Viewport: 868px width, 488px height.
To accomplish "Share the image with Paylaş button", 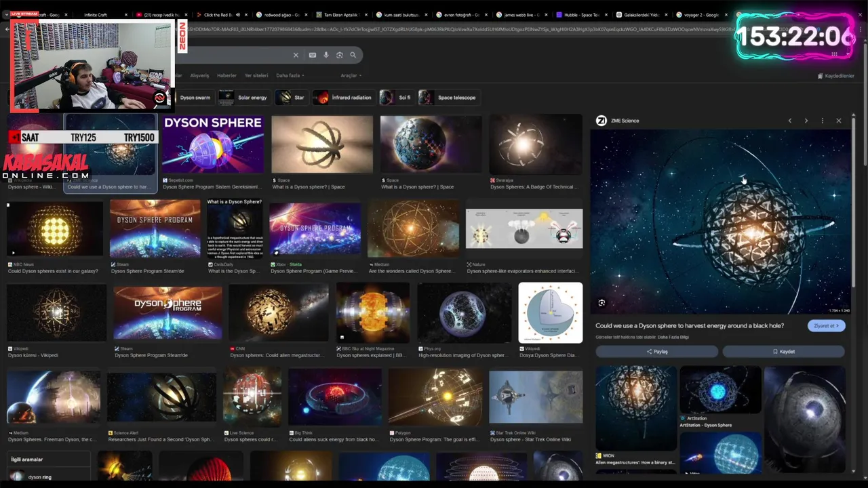I will click(656, 352).
